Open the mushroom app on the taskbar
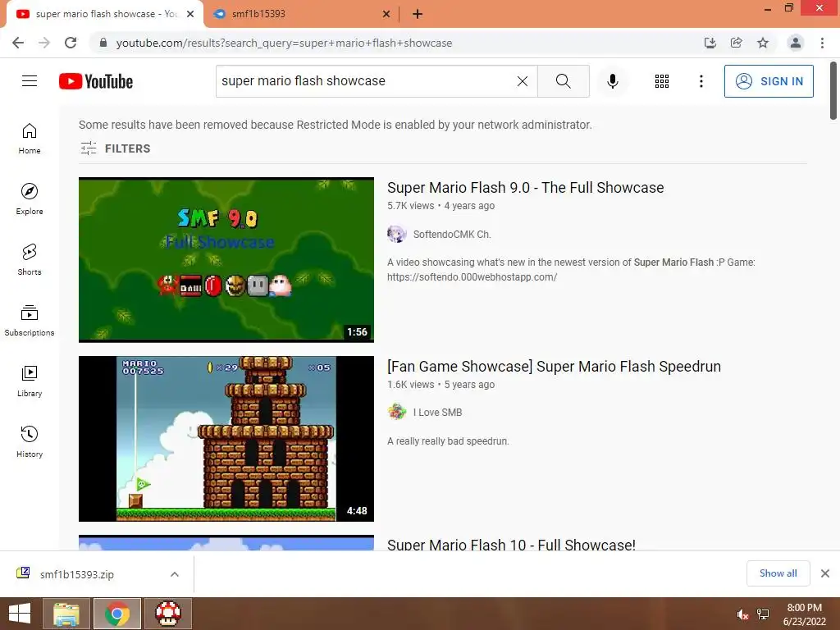This screenshot has height=630, width=840. pyautogui.click(x=168, y=614)
